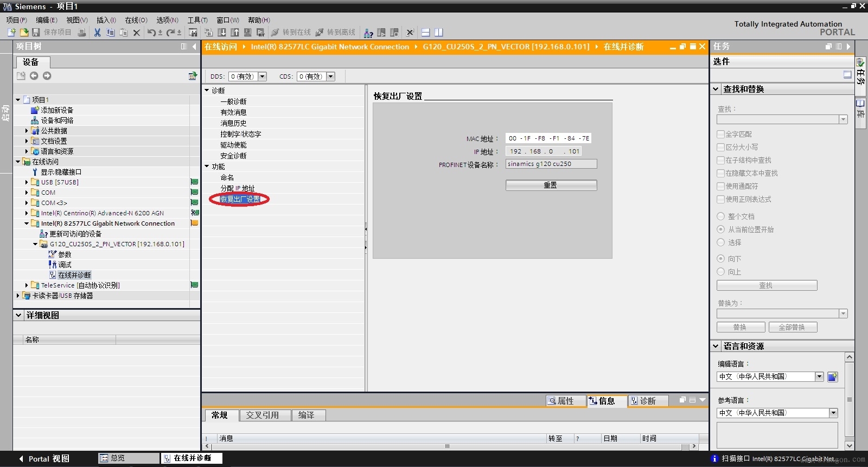The height and width of the screenshot is (467, 868).
Task: Click the delete X icon in toolbar
Action: (136, 33)
